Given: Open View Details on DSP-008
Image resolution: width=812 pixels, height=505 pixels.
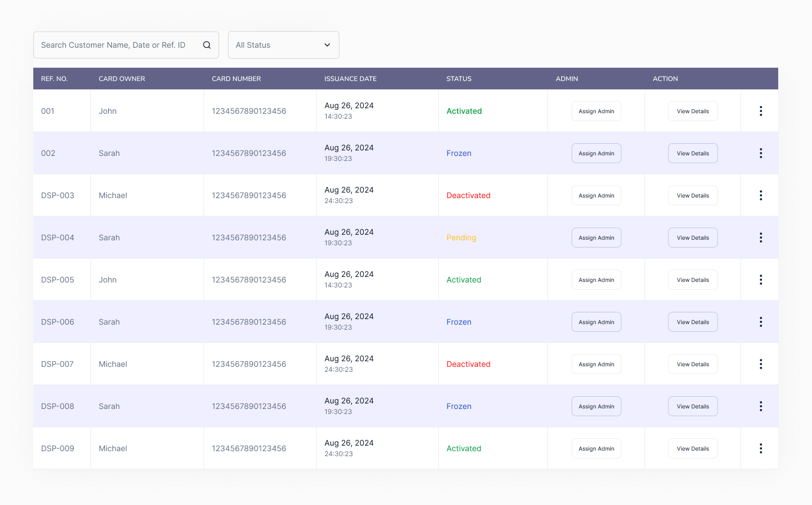Looking at the screenshot, I should pyautogui.click(x=693, y=406).
